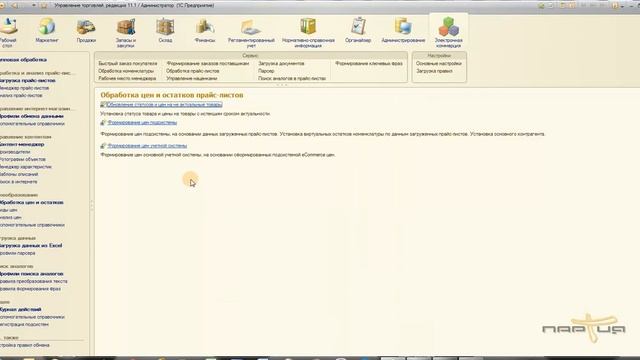Open Настройка правил обмена in navigation
The width and height of the screenshot is (640, 360).
click(x=25, y=345)
